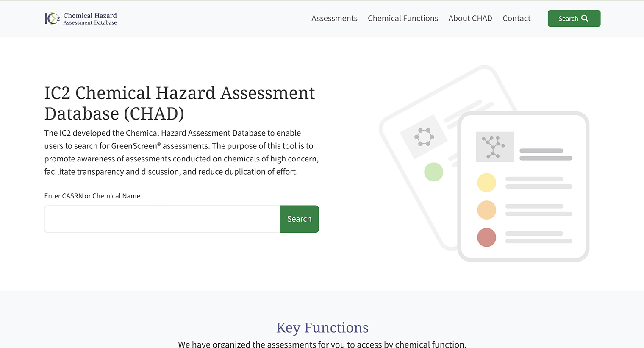Click the IC2 logo in the header
The image size is (644, 348).
[x=52, y=19]
